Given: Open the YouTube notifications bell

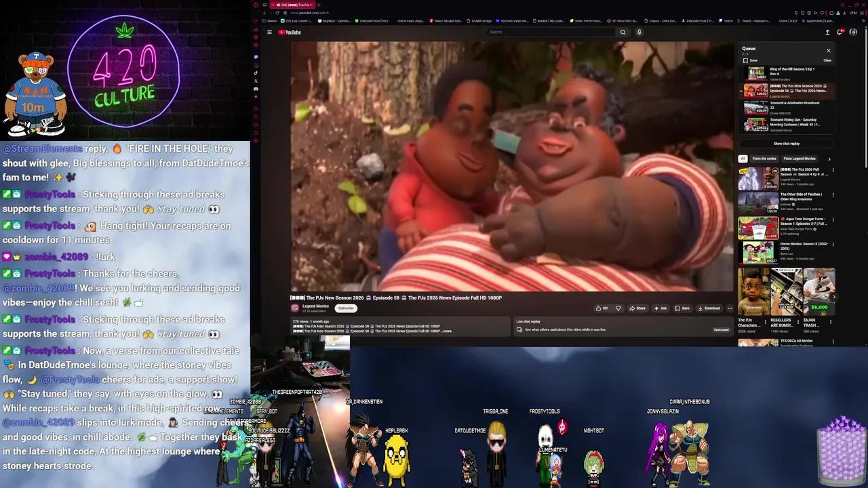Looking at the screenshot, I should [841, 32].
